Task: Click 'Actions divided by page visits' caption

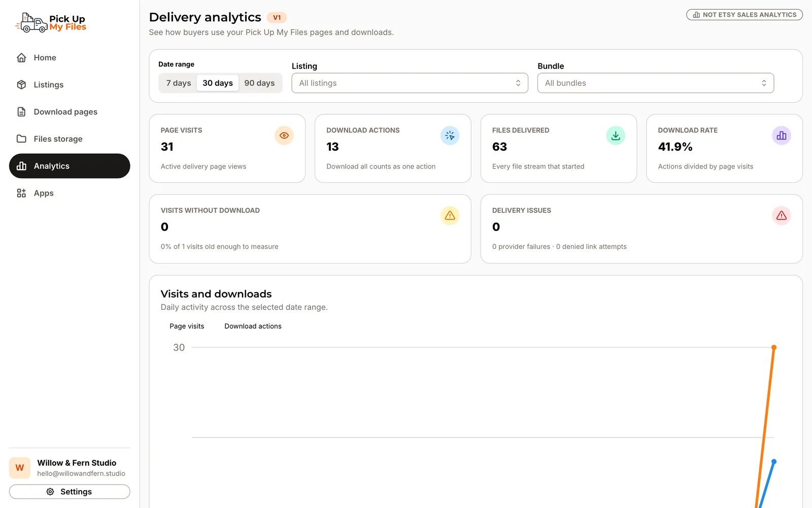Action: [705, 166]
